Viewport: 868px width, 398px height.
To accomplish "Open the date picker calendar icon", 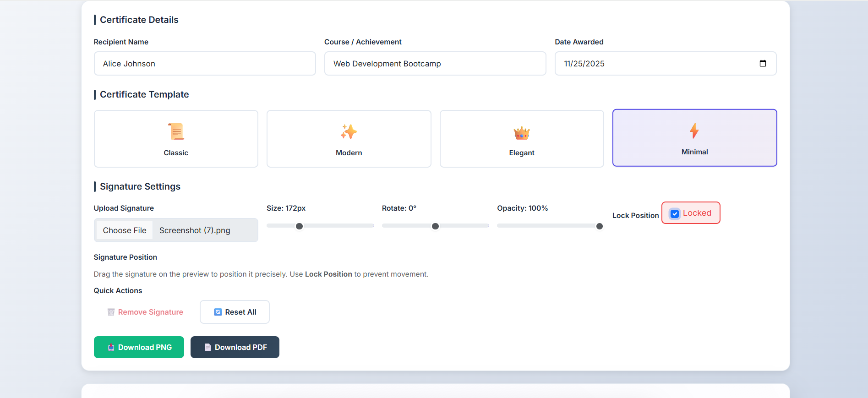I will coord(763,63).
